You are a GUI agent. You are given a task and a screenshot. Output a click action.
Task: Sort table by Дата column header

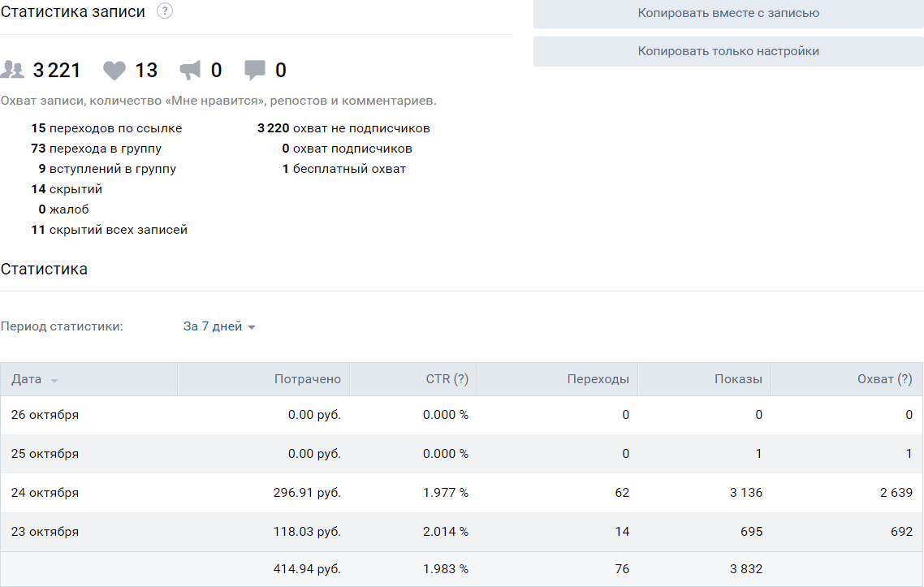coord(27,379)
